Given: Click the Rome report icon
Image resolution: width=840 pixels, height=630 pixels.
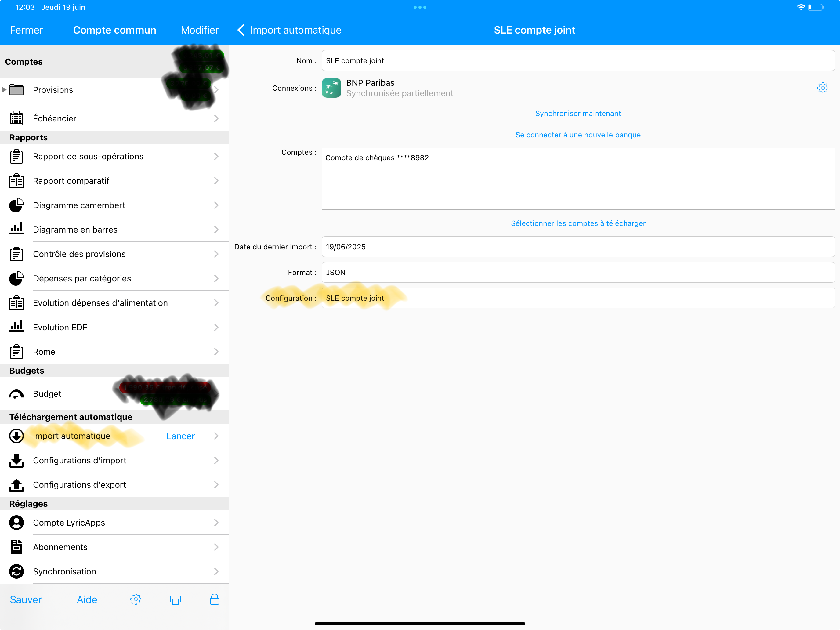Looking at the screenshot, I should pyautogui.click(x=16, y=352).
